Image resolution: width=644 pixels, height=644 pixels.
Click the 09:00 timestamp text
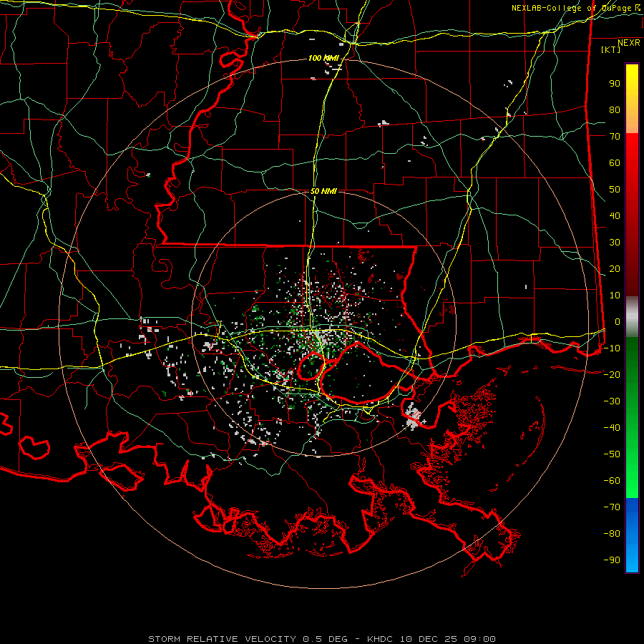coord(479,639)
